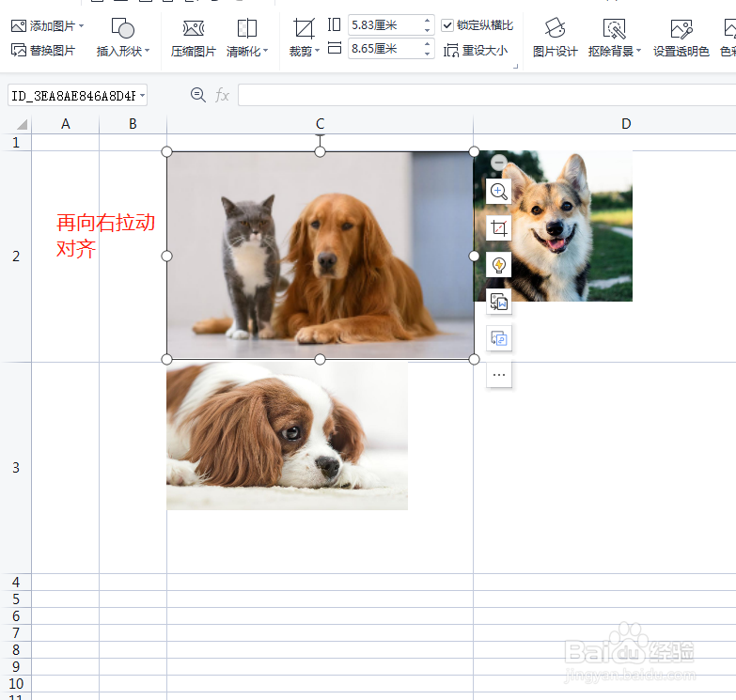Click the floating crop icon beside picture
Viewport: 736px width, 700px height.
498,228
